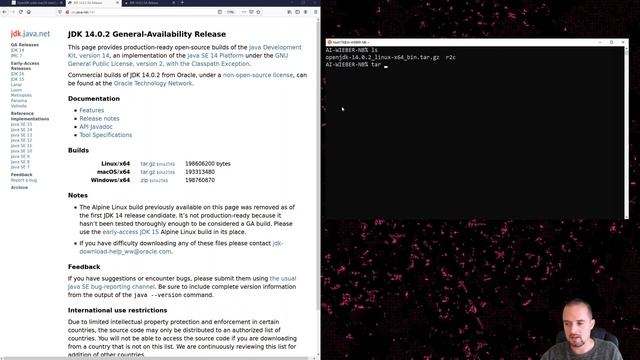The height and width of the screenshot is (360, 640).
Task: Open Java SE 12 reference implementation link
Action: [21, 140]
